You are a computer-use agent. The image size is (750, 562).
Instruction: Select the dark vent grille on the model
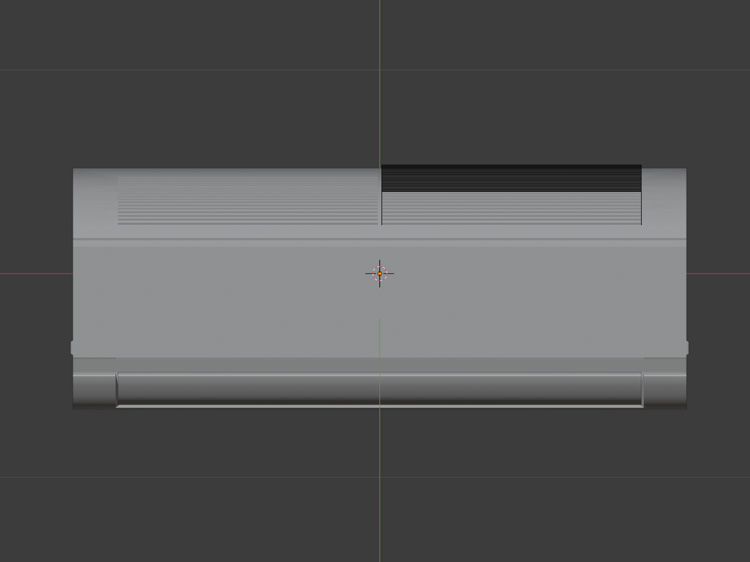511,178
